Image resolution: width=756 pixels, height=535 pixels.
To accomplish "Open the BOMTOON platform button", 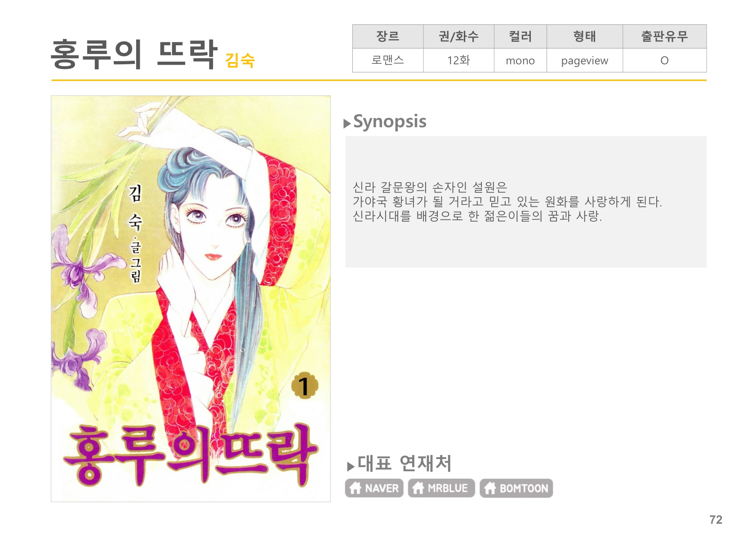I will coord(516,488).
